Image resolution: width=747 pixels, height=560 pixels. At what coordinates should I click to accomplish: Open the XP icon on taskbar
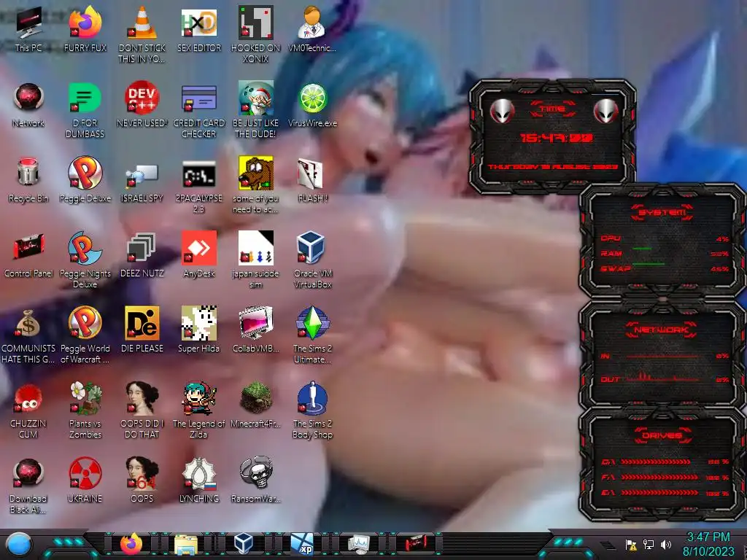coord(302,544)
